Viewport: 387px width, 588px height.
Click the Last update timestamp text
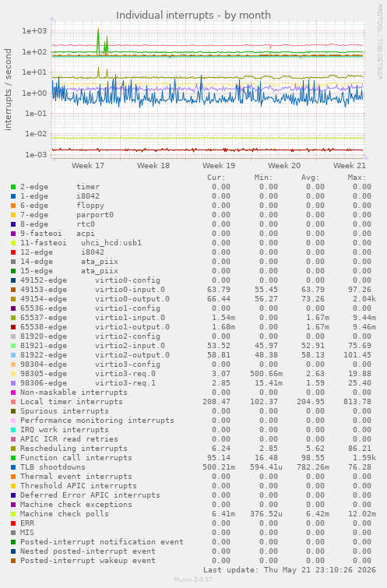290,570
